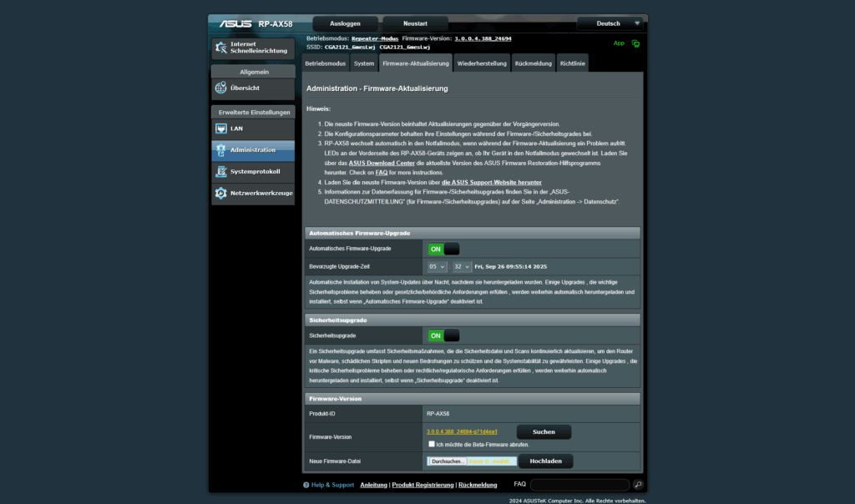Click the Netzwerkwerkzeuge icon
Image resolution: width=855 pixels, height=504 pixels.
(x=221, y=193)
